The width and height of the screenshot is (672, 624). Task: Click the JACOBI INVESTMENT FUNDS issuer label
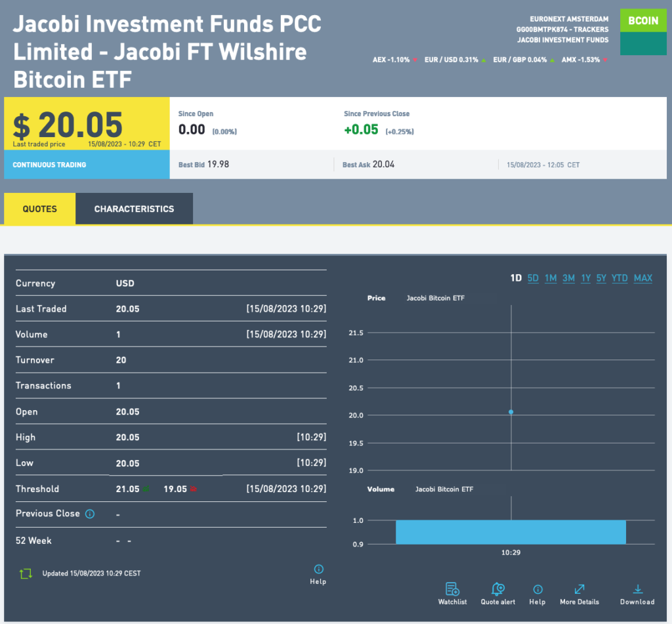coord(562,40)
